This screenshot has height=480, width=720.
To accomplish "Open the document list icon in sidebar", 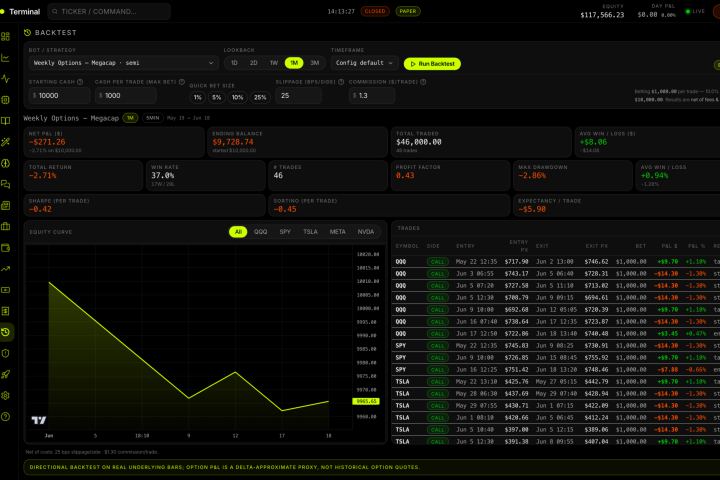I will 6,311.
